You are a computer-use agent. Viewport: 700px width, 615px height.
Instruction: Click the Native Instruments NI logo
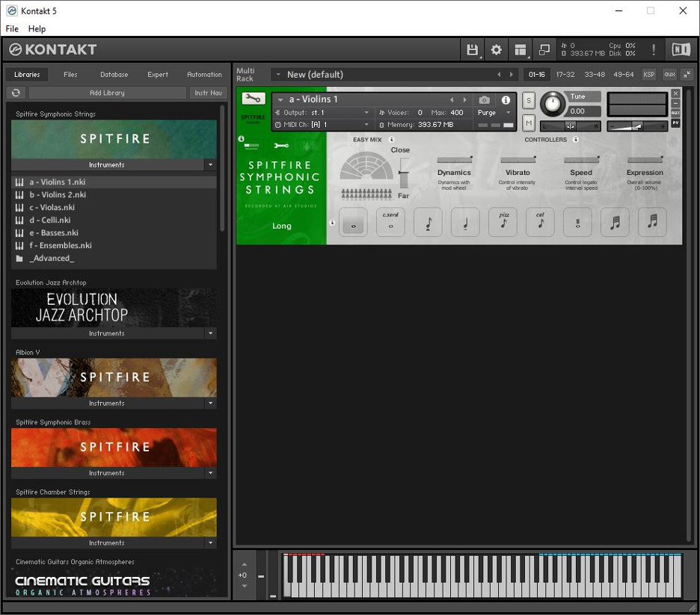coord(681,49)
